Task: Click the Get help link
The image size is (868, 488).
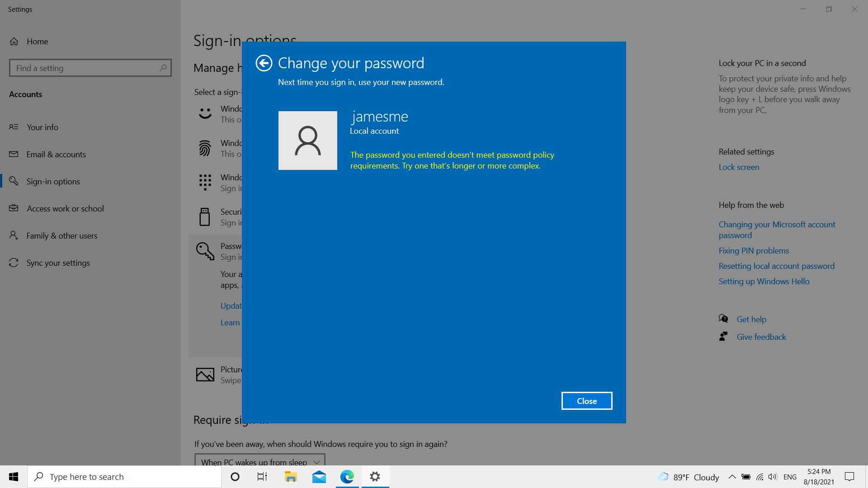Action: coord(751,319)
